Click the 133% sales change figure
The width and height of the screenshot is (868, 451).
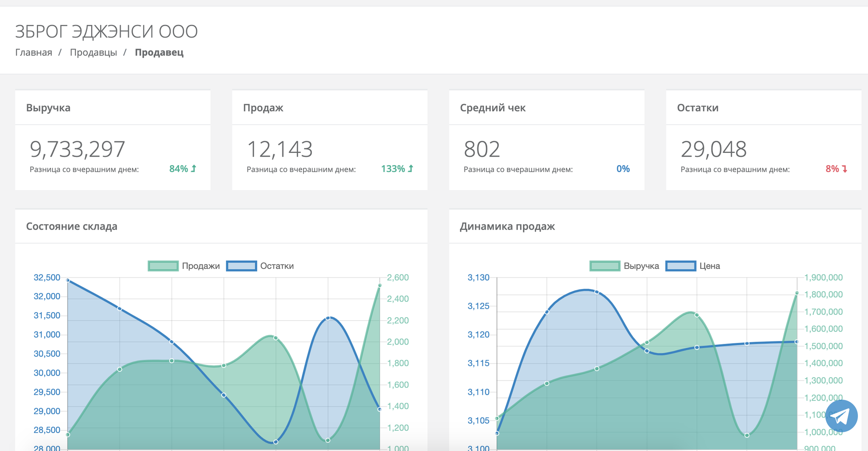(393, 169)
